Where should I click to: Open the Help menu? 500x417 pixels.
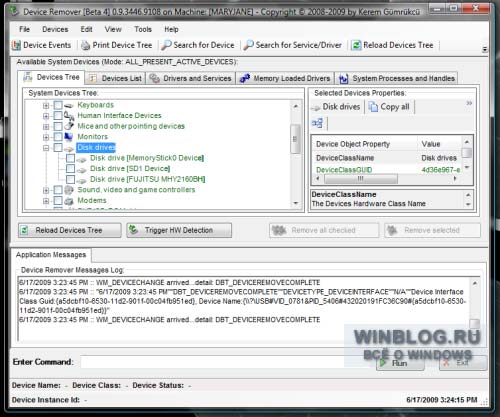pos(171,29)
